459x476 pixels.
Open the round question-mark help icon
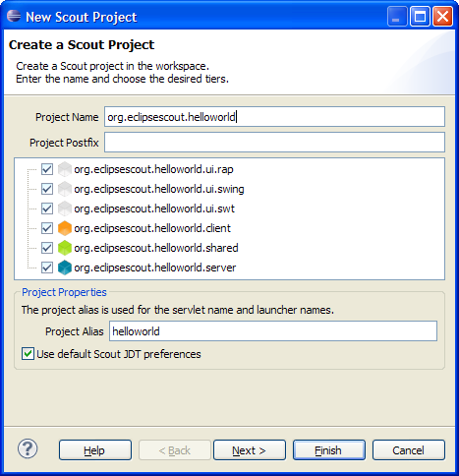(x=28, y=448)
